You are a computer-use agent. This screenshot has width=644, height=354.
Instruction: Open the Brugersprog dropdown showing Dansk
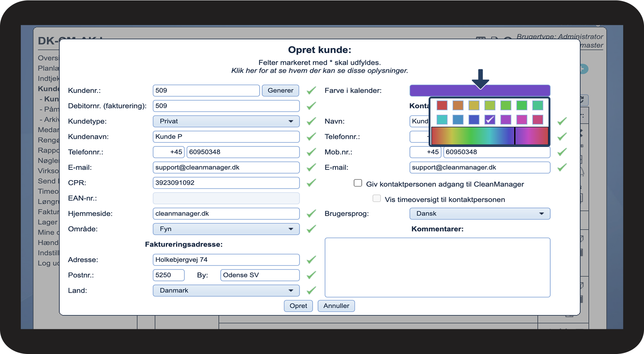click(480, 214)
